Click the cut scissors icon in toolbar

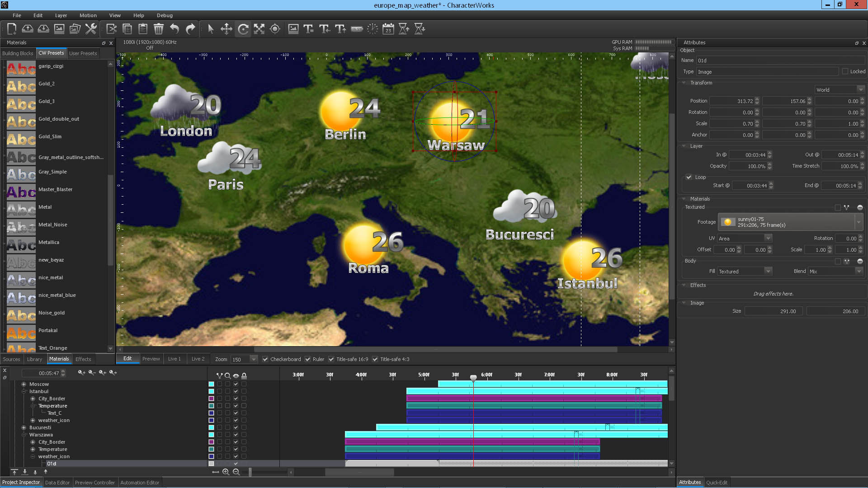[x=111, y=29]
